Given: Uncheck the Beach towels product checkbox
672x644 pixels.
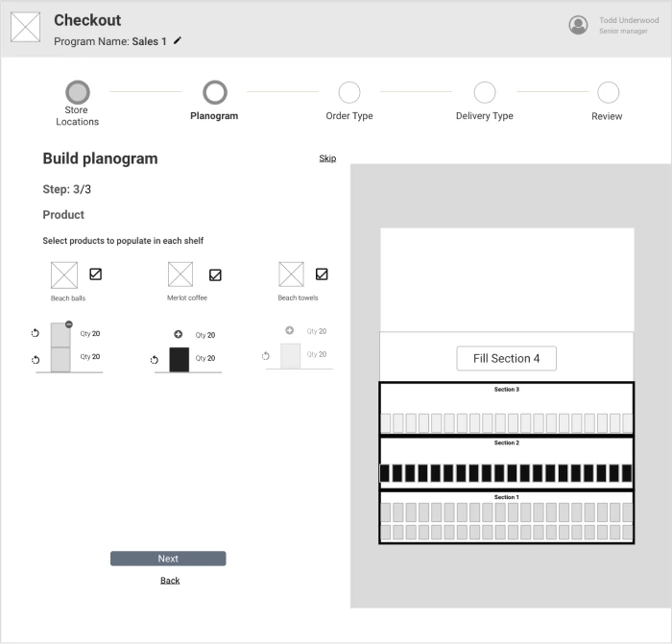Looking at the screenshot, I should coord(322,274).
